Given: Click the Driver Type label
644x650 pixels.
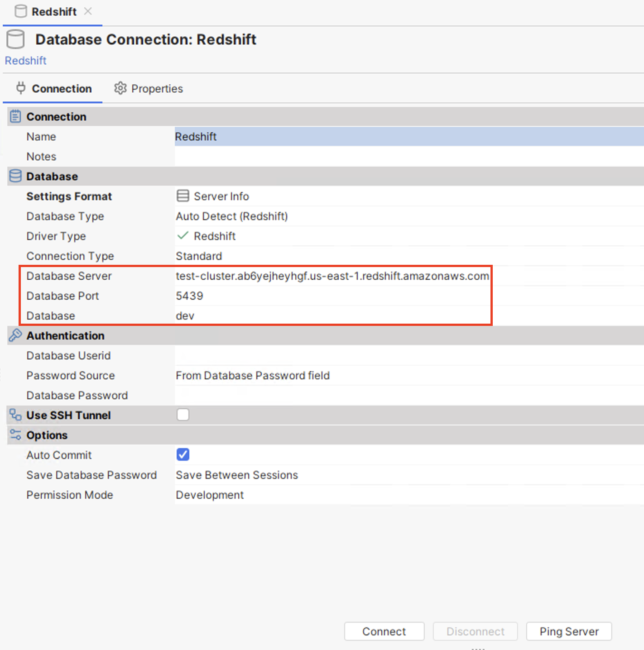Looking at the screenshot, I should click(x=56, y=236).
